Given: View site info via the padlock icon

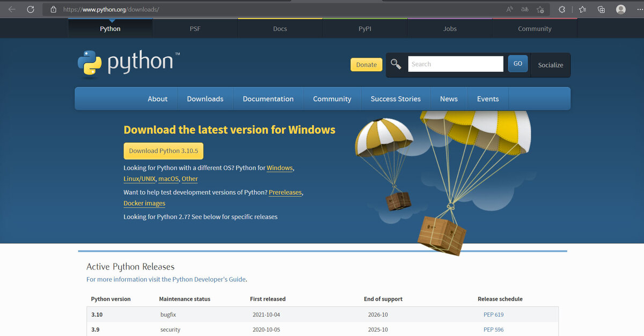Looking at the screenshot, I should 53,9.
